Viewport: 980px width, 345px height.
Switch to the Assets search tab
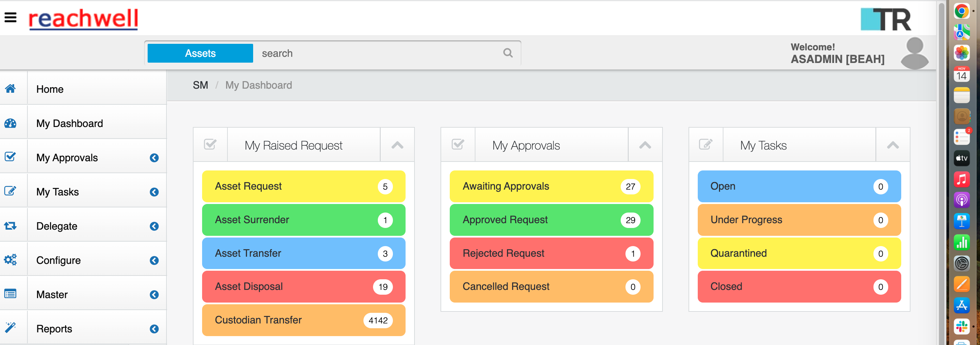199,53
